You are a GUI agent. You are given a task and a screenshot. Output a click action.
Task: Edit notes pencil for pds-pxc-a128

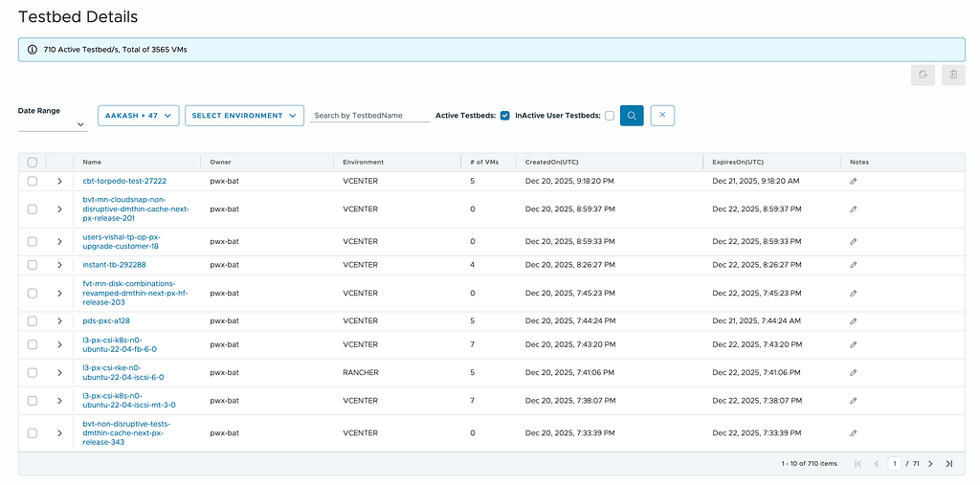pyautogui.click(x=853, y=321)
